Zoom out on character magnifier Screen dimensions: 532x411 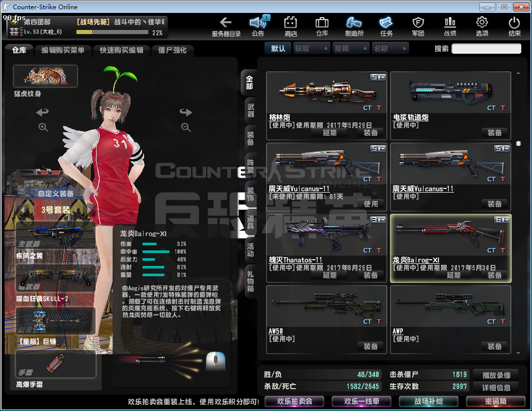coord(185,127)
